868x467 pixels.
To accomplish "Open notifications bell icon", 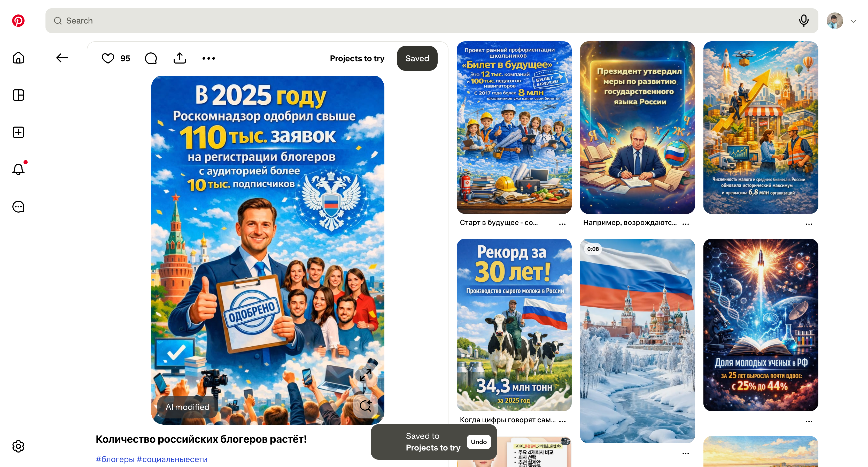I will click(18, 169).
